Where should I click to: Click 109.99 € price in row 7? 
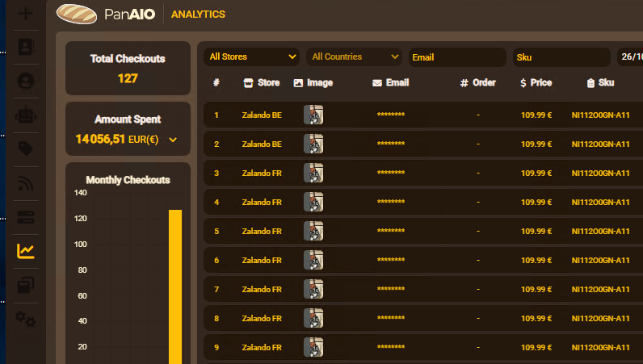536,290
